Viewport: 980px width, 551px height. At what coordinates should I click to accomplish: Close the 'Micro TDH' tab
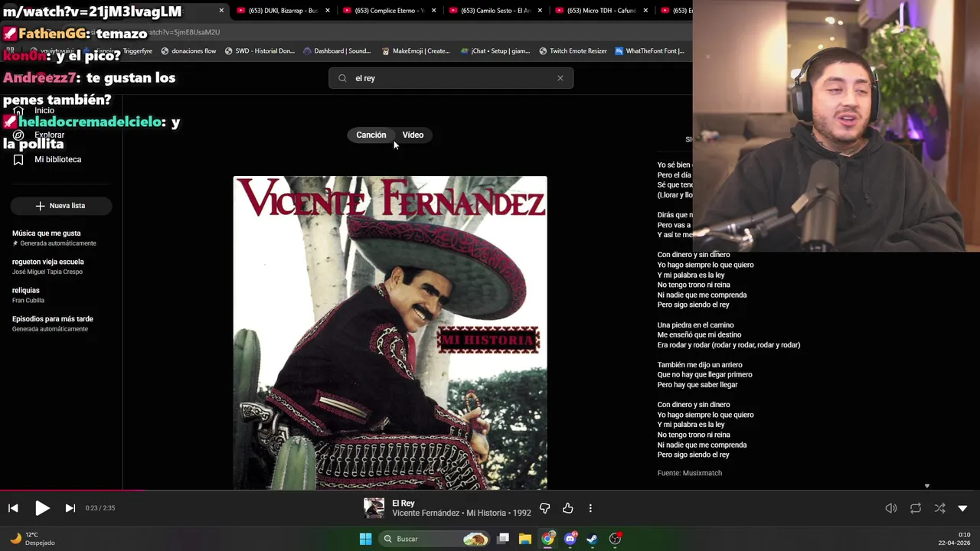click(x=646, y=11)
